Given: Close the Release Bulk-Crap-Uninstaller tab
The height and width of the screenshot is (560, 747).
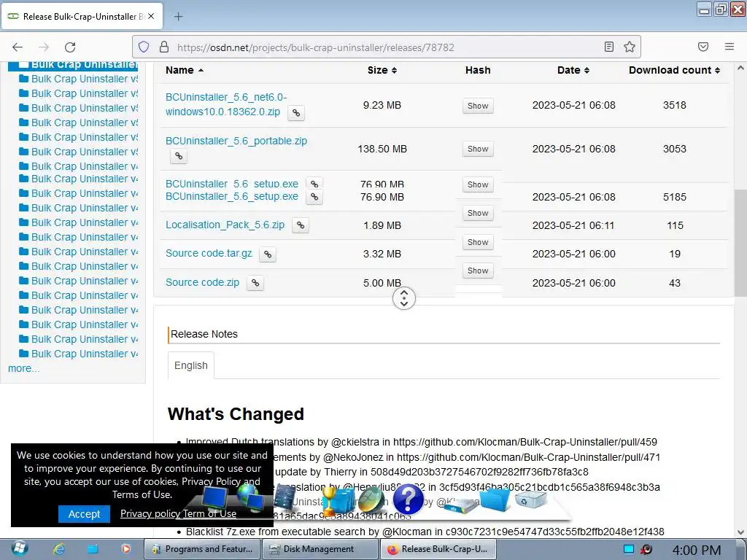Looking at the screenshot, I should (151, 16).
